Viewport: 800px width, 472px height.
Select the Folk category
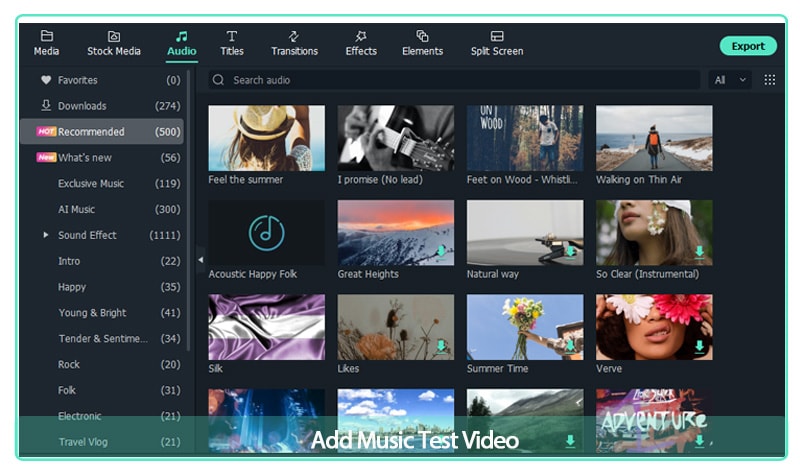coord(102,390)
